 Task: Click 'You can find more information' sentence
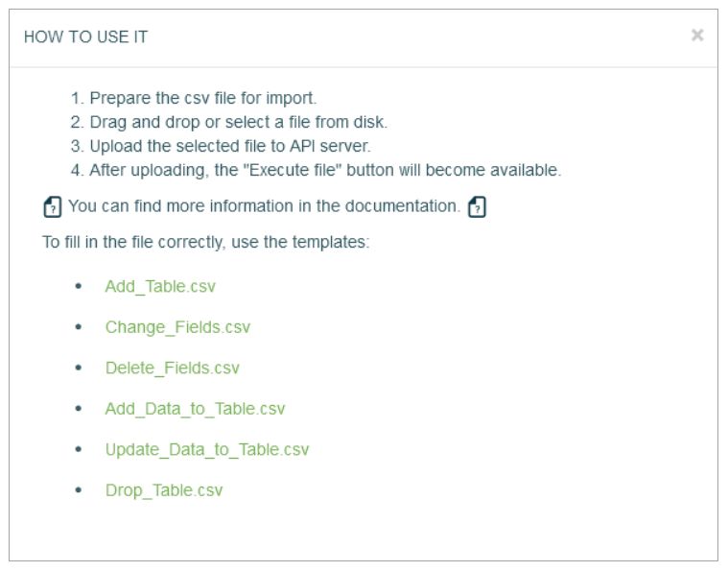[264, 206]
